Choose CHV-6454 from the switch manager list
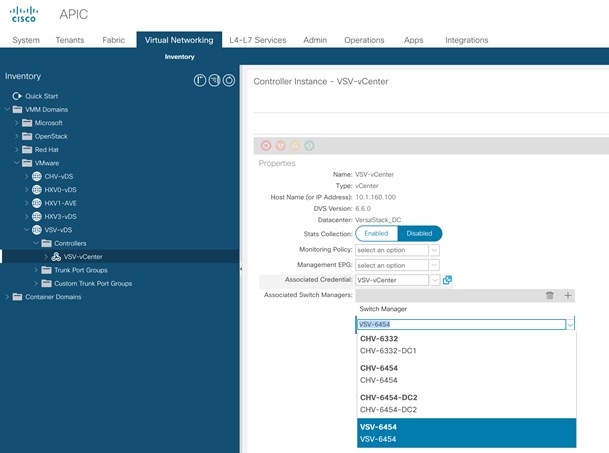 (x=466, y=374)
